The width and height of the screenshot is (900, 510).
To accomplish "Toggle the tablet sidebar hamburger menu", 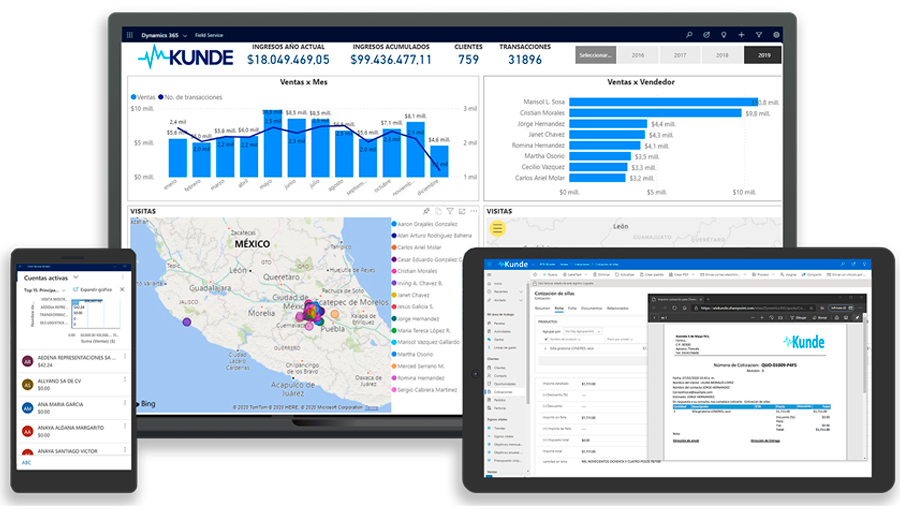I will point(489,275).
